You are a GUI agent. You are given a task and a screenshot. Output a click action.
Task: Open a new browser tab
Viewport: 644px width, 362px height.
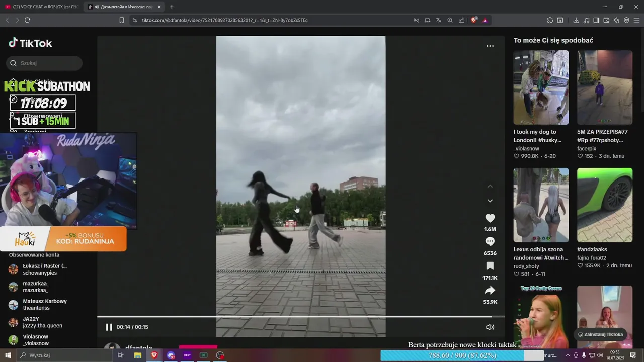point(172,7)
